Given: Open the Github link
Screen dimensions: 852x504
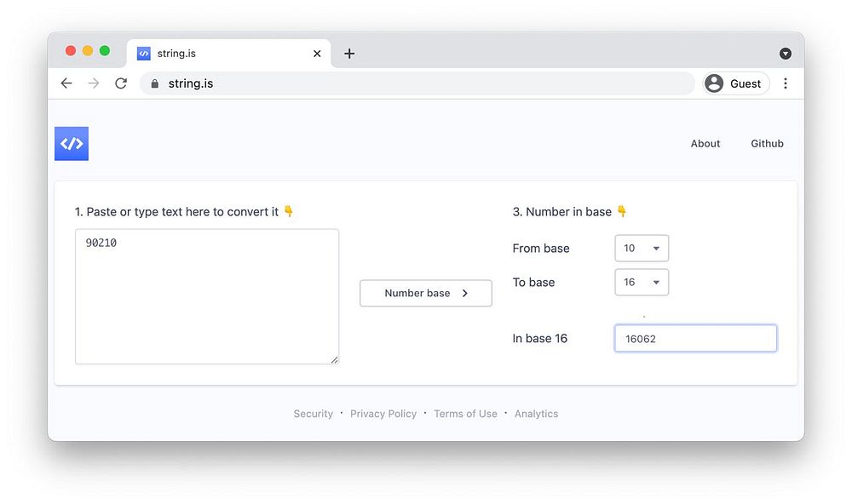Looking at the screenshot, I should [767, 144].
